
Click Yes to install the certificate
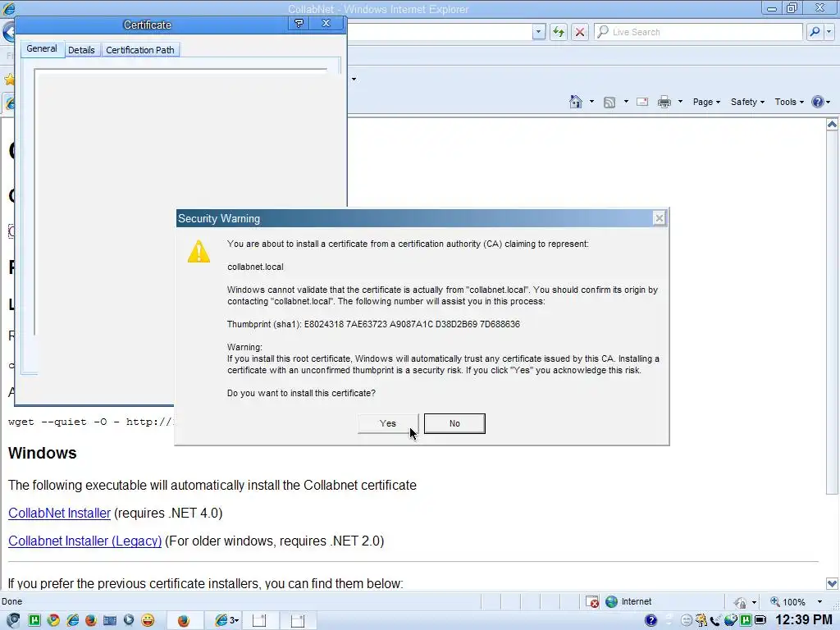[x=388, y=423]
